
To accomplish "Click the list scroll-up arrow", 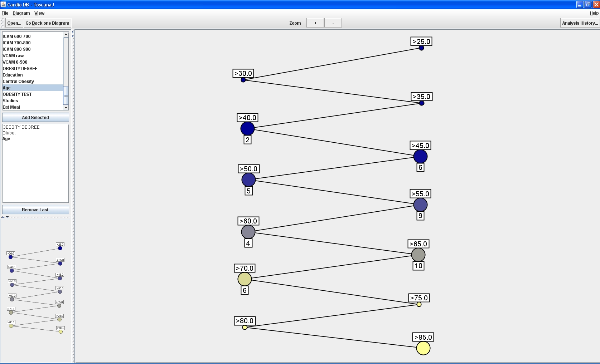I will pyautogui.click(x=66, y=34).
